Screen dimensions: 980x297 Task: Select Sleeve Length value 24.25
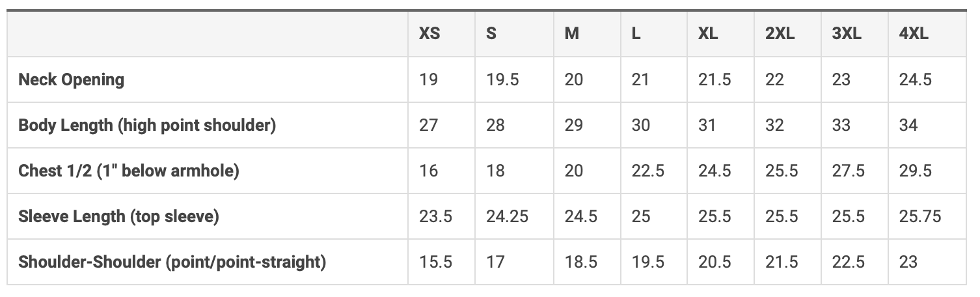507,216
